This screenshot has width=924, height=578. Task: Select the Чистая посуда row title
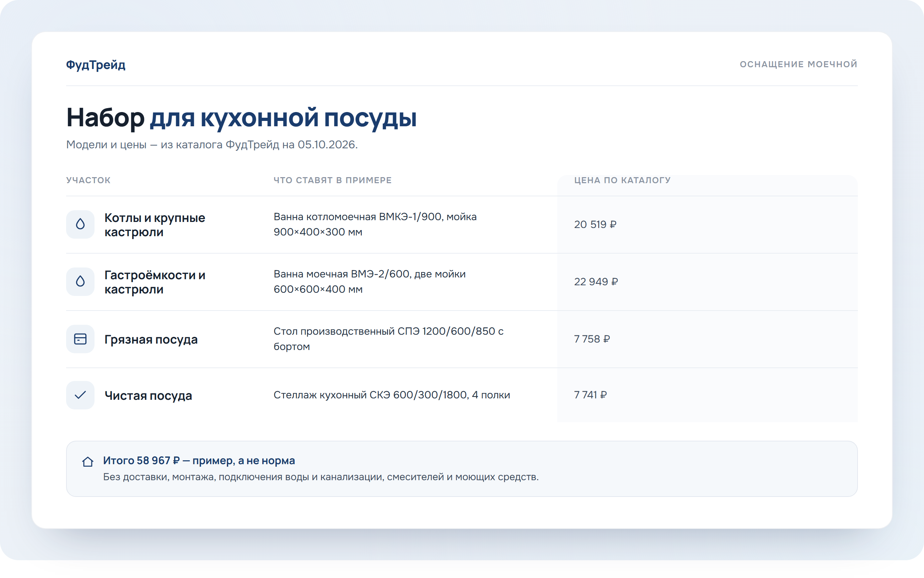(x=148, y=395)
